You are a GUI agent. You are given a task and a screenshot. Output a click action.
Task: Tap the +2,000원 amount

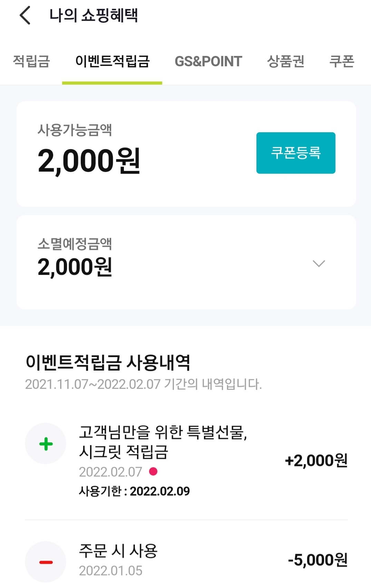click(x=316, y=461)
